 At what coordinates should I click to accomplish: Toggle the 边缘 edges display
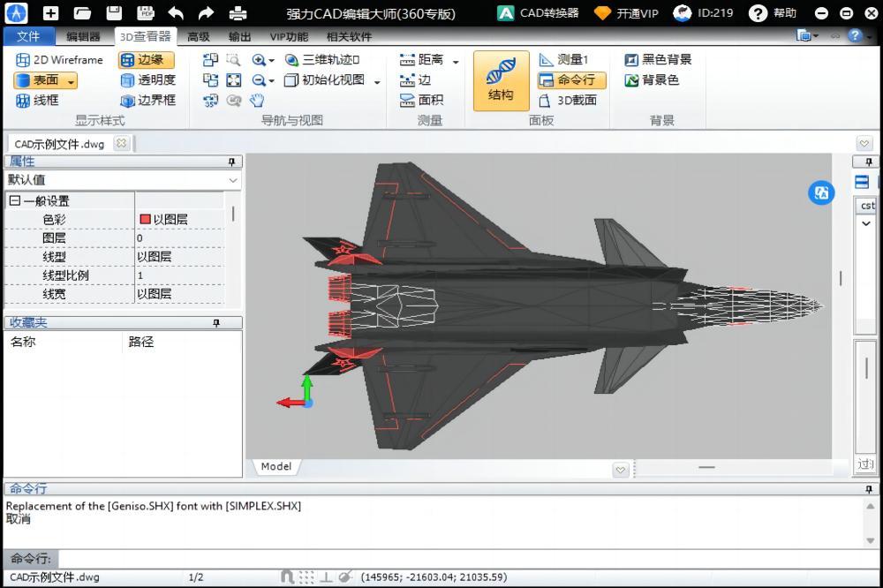pyautogui.click(x=146, y=60)
